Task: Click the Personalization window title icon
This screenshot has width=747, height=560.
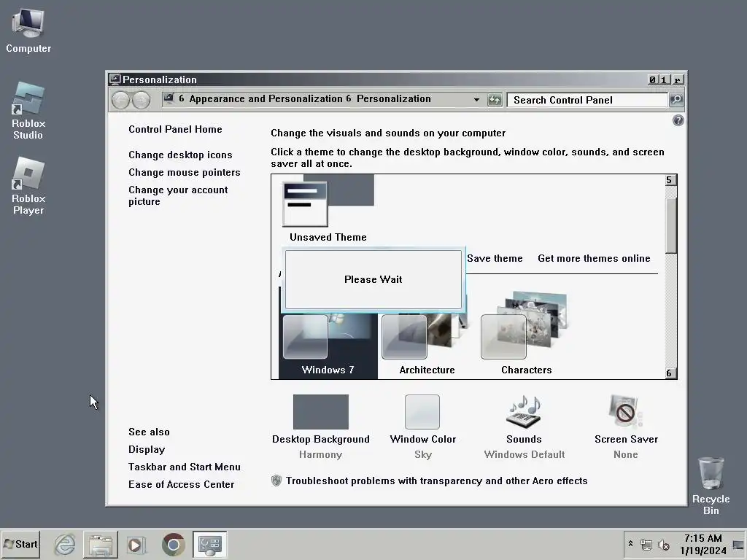Action: [x=115, y=79]
